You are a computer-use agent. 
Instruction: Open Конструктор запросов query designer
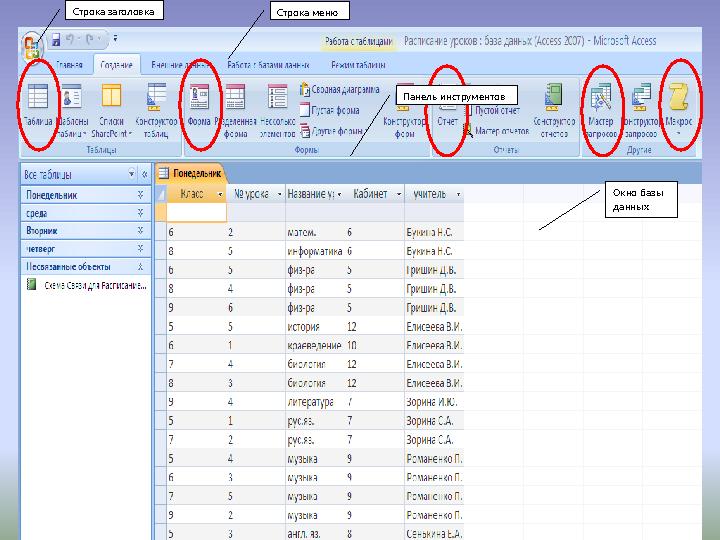[641, 110]
